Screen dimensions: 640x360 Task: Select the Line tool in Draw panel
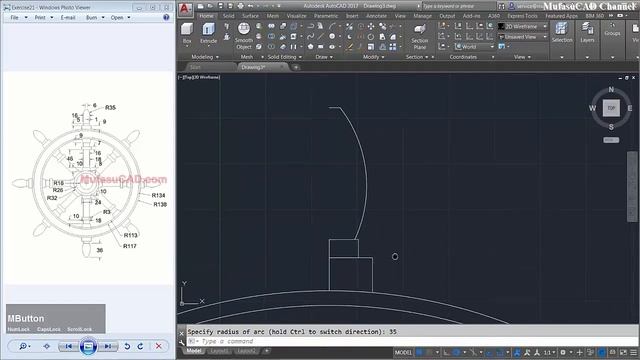click(x=321, y=36)
